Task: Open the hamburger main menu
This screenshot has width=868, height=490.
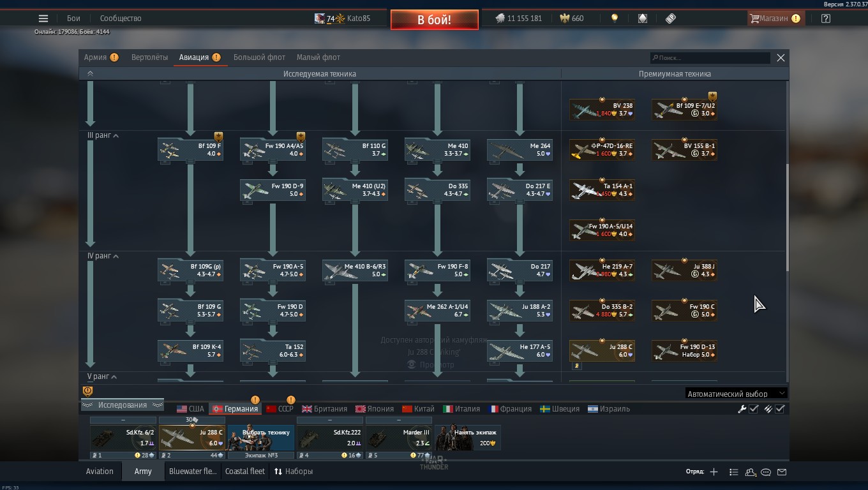Action: [x=43, y=19]
